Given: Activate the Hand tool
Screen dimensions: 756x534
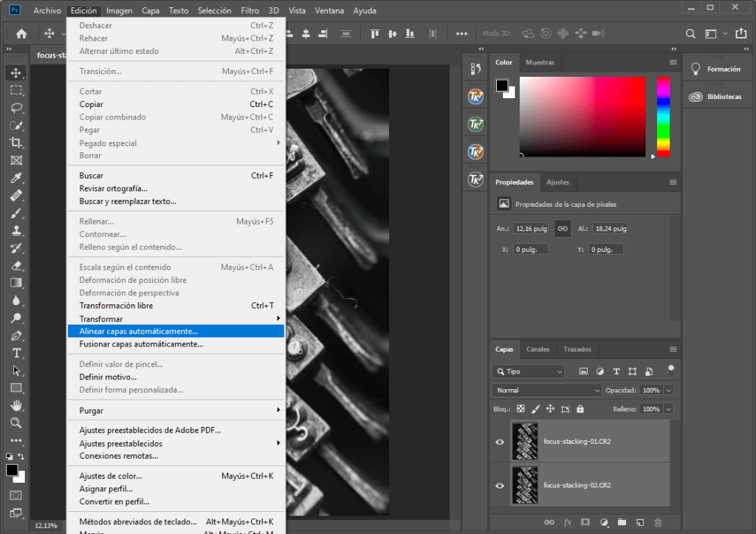Looking at the screenshot, I should click(x=16, y=405).
